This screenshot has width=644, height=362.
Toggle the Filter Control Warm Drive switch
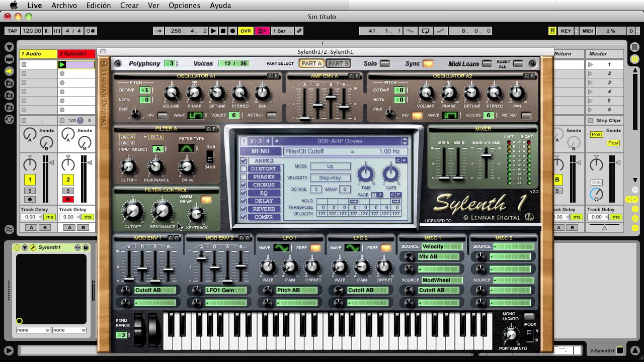coord(206,200)
